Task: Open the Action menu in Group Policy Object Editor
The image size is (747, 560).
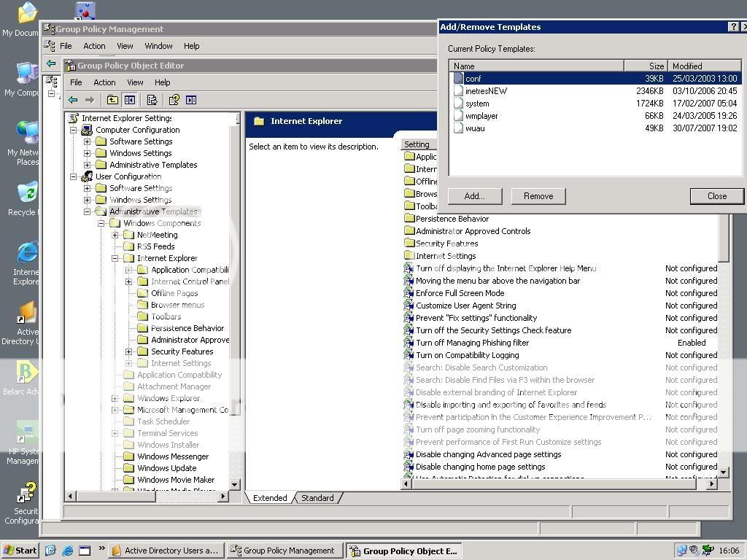Action: 104,82
